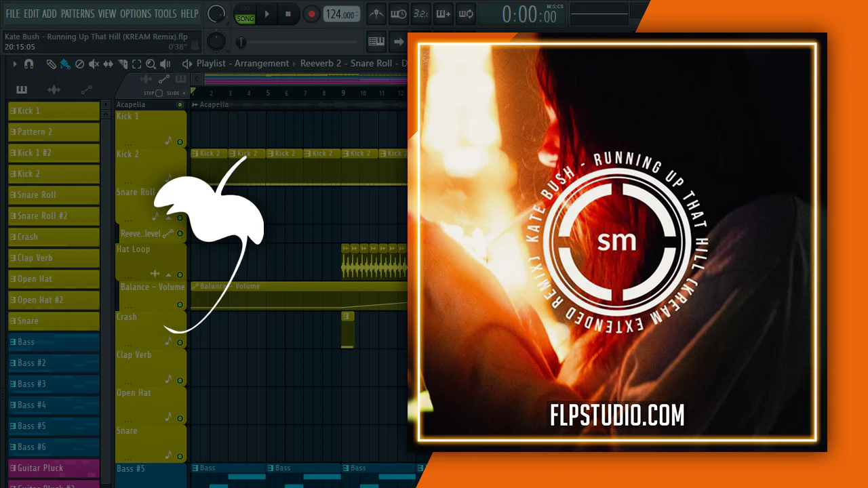Select the Snare Roll #2 pattern

tap(54, 216)
